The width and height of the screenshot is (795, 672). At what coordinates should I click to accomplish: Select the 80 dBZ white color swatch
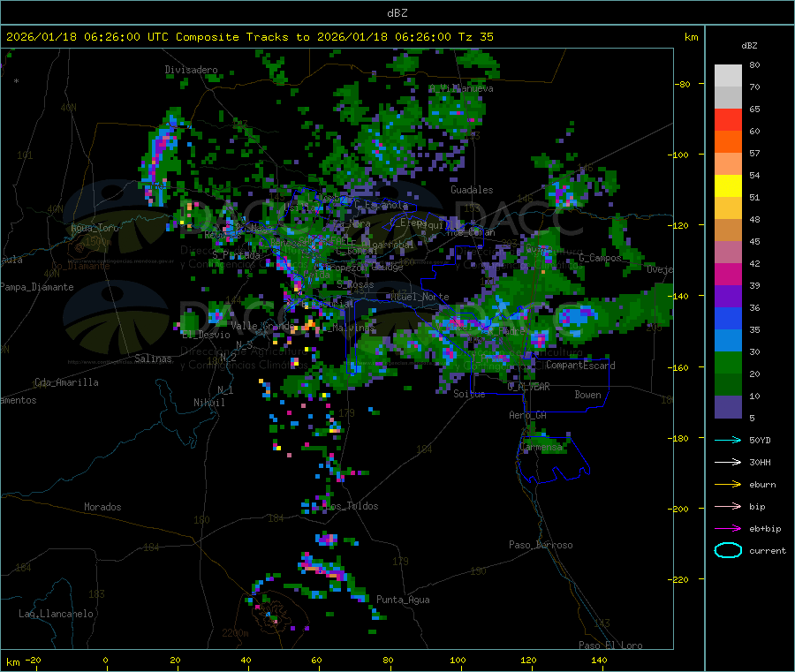coord(728,76)
